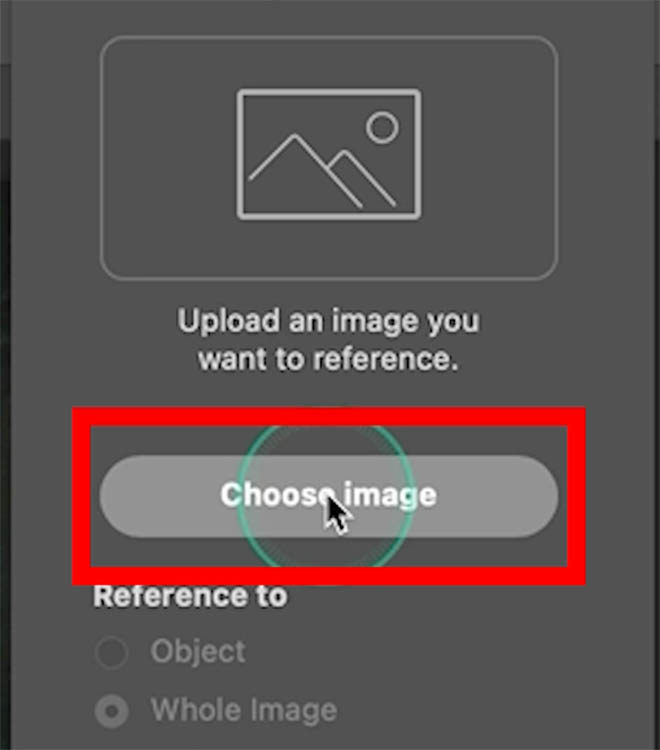
Task: Click the "Object" option label
Action: click(198, 652)
